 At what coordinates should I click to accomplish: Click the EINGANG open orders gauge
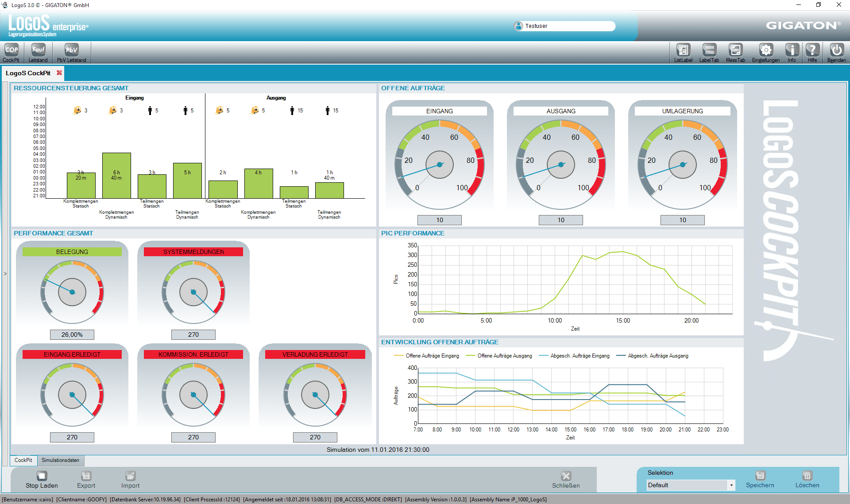[x=440, y=165]
